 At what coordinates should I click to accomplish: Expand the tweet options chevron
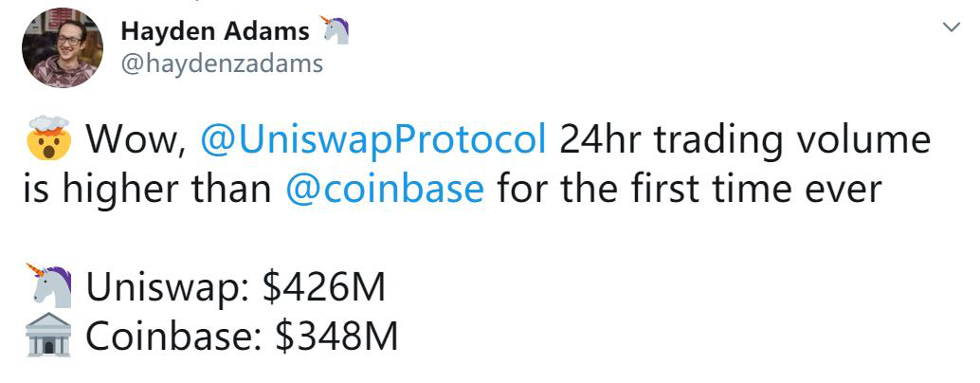pos(953,28)
